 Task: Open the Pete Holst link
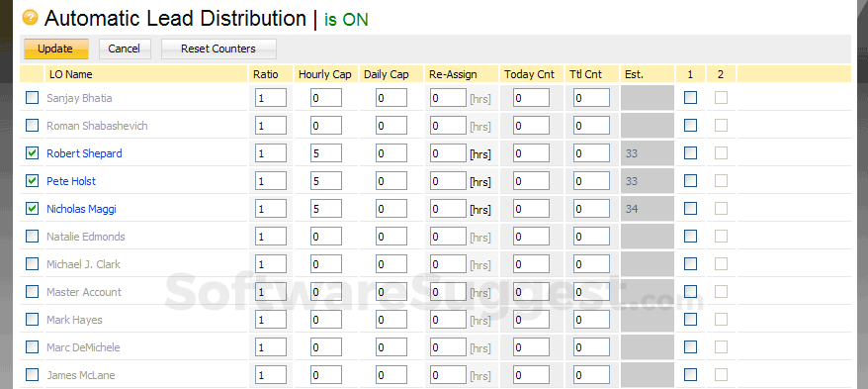tap(71, 181)
